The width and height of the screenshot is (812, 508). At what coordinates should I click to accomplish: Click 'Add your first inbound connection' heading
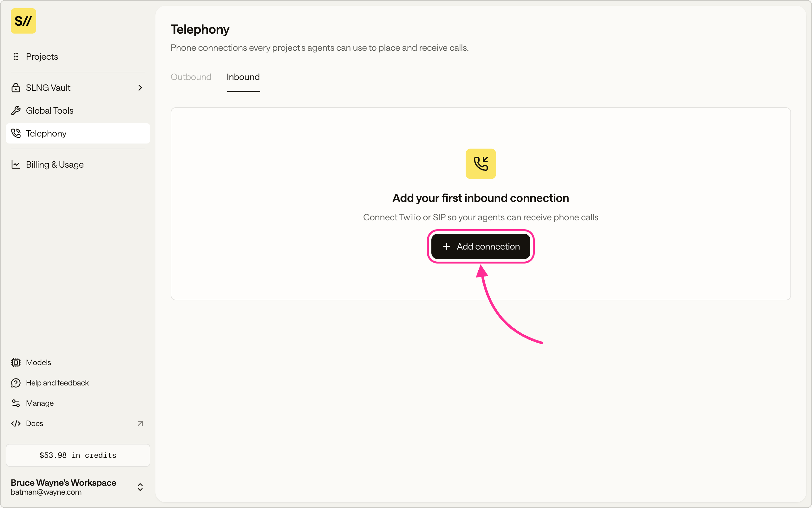pyautogui.click(x=481, y=198)
